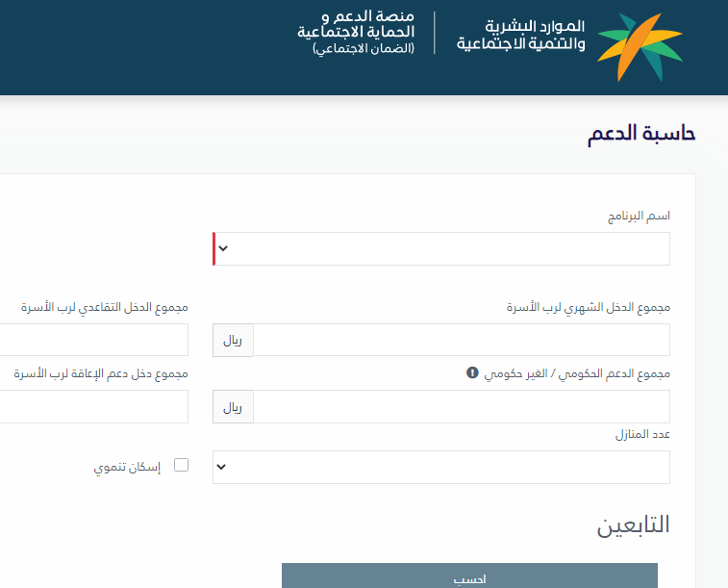Click the اسم البرنامج field label
Image resolution: width=728 pixels, height=588 pixels.
(x=639, y=217)
